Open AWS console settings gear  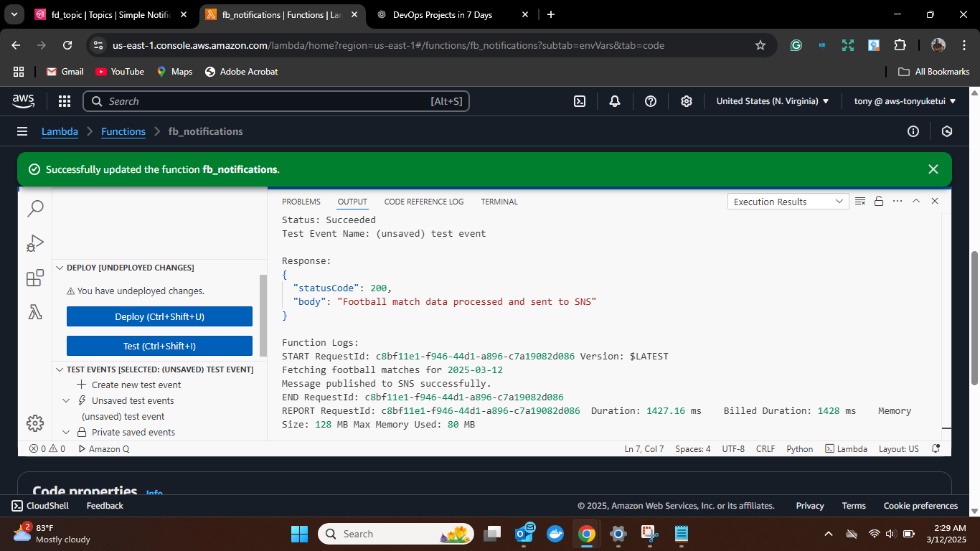pos(687,101)
